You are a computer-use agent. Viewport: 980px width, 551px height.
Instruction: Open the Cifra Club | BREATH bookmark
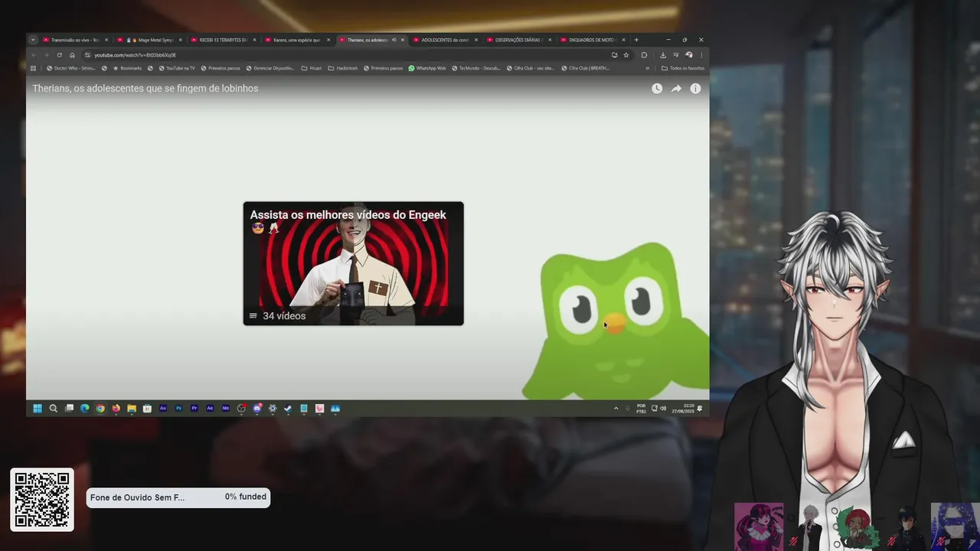(585, 68)
